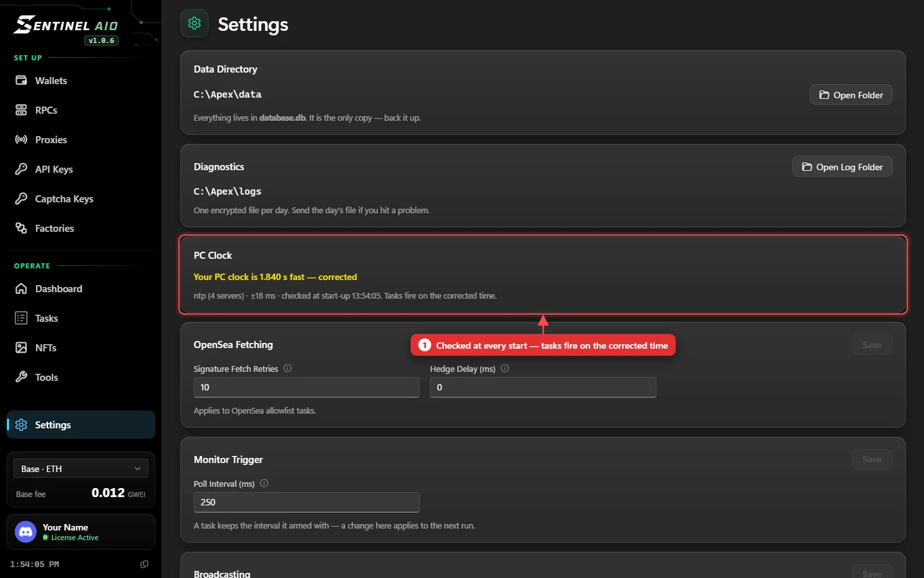The height and width of the screenshot is (578, 924).
Task: Open the Poll Interval info tooltip icon
Action: coord(264,483)
